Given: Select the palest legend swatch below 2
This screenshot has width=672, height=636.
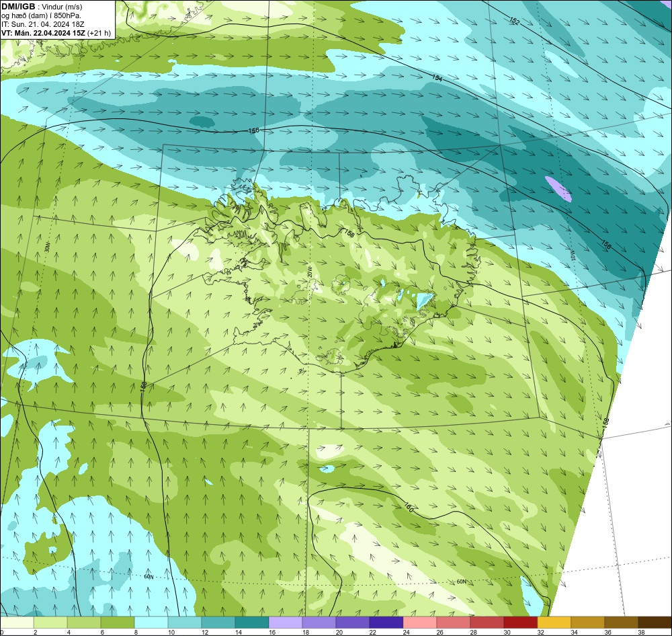Looking at the screenshot, I should point(17,623).
